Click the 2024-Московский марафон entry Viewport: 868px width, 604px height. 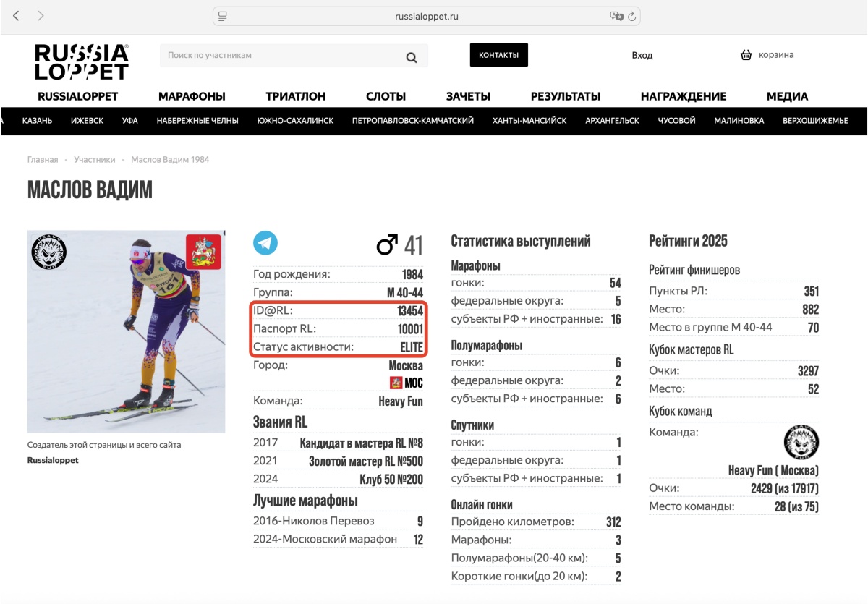pos(325,539)
